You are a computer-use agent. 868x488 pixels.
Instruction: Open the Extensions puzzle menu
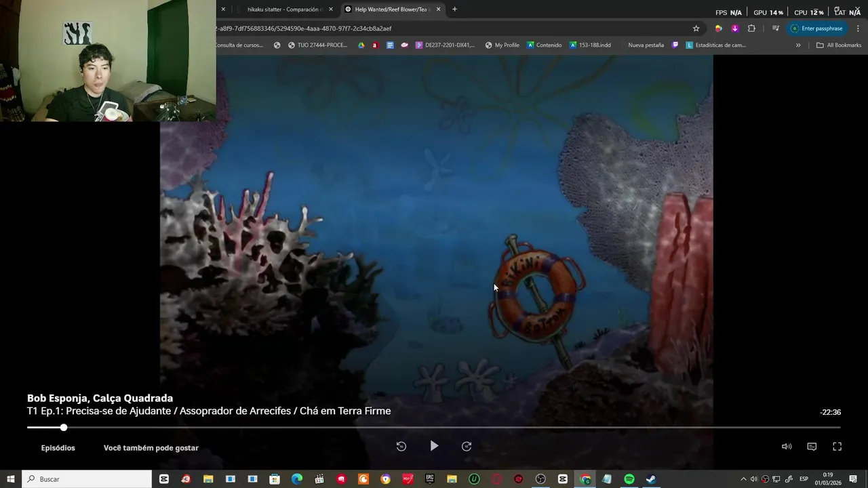point(751,28)
